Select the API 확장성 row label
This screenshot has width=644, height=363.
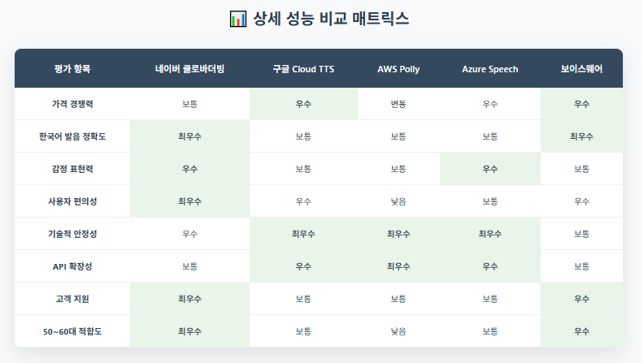[72, 266]
